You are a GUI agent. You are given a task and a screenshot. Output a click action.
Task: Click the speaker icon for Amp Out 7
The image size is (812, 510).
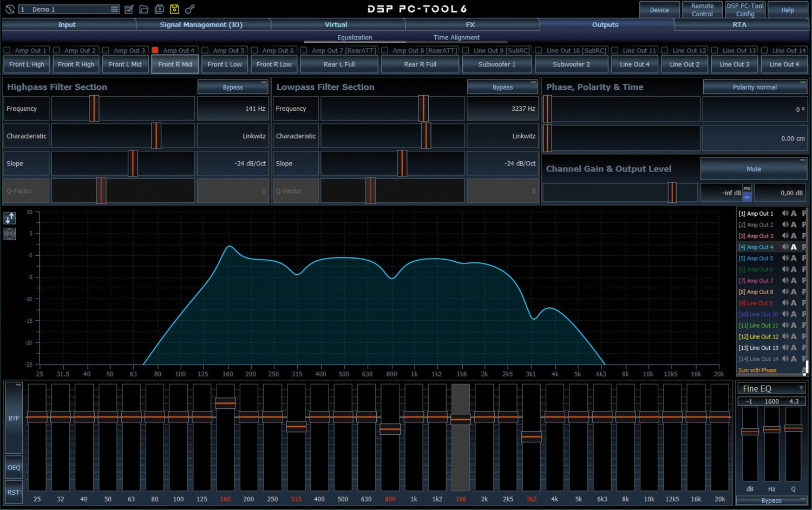(x=785, y=281)
